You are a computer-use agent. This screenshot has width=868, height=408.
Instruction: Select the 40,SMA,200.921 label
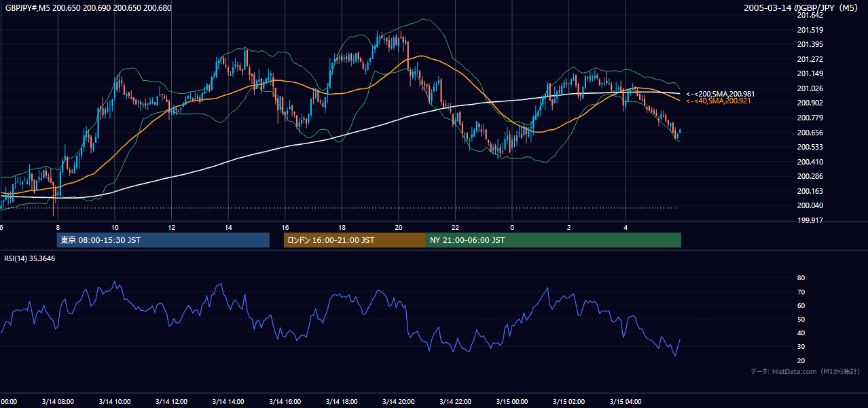pos(719,101)
